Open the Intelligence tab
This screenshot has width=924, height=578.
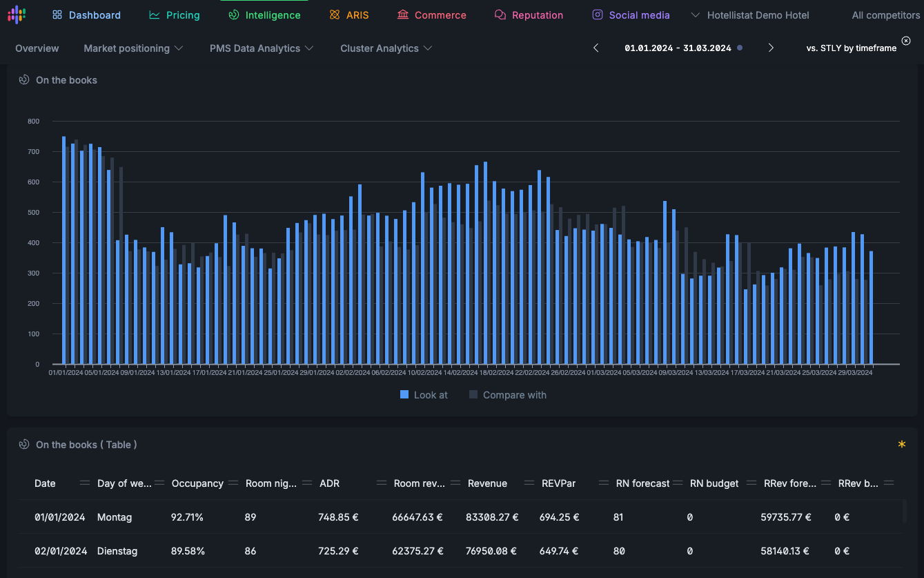click(264, 15)
